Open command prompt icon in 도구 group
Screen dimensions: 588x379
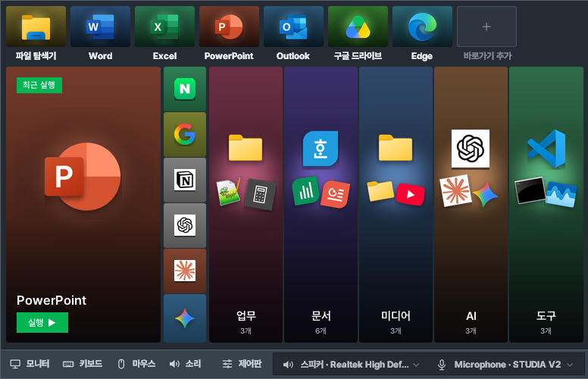click(x=530, y=190)
